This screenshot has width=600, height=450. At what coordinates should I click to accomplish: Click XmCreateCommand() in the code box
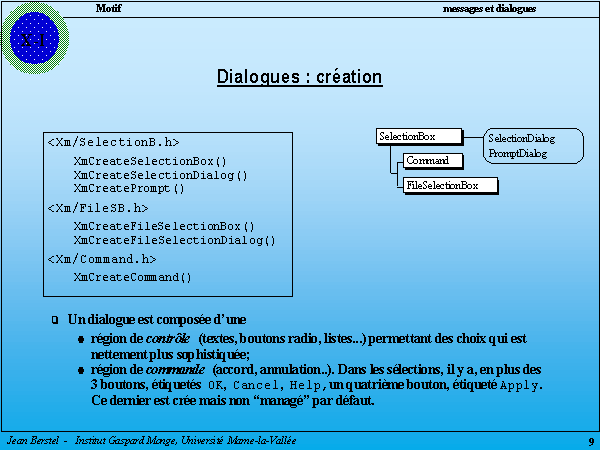132,277
